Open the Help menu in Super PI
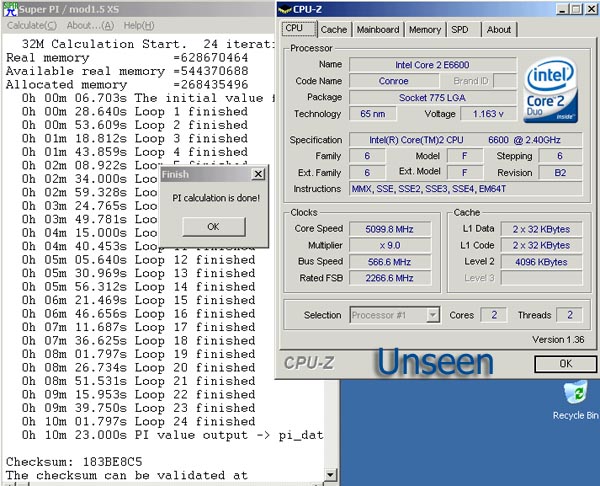The width and height of the screenshot is (600, 486). click(139, 26)
